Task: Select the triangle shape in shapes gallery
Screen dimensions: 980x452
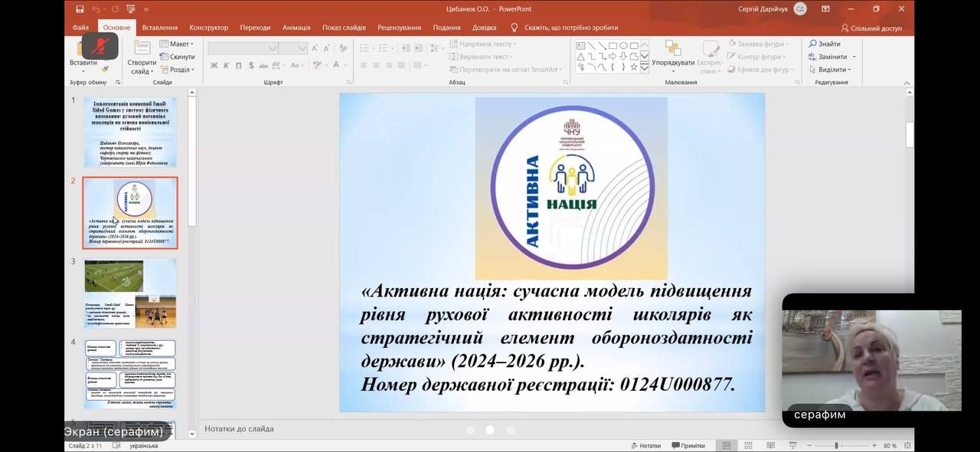Action: (x=581, y=57)
